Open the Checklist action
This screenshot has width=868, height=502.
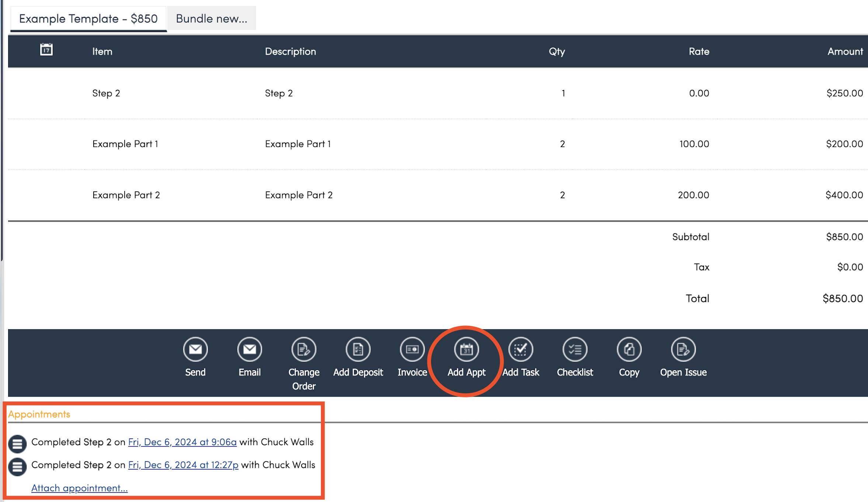pos(574,349)
